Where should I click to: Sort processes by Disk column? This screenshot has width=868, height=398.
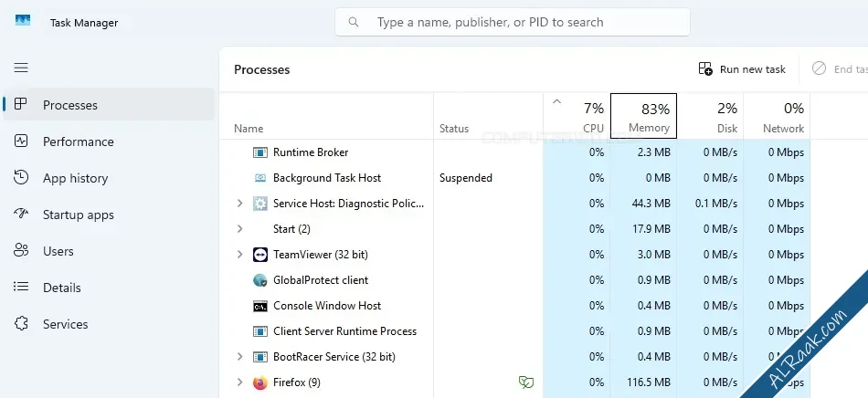(710, 116)
